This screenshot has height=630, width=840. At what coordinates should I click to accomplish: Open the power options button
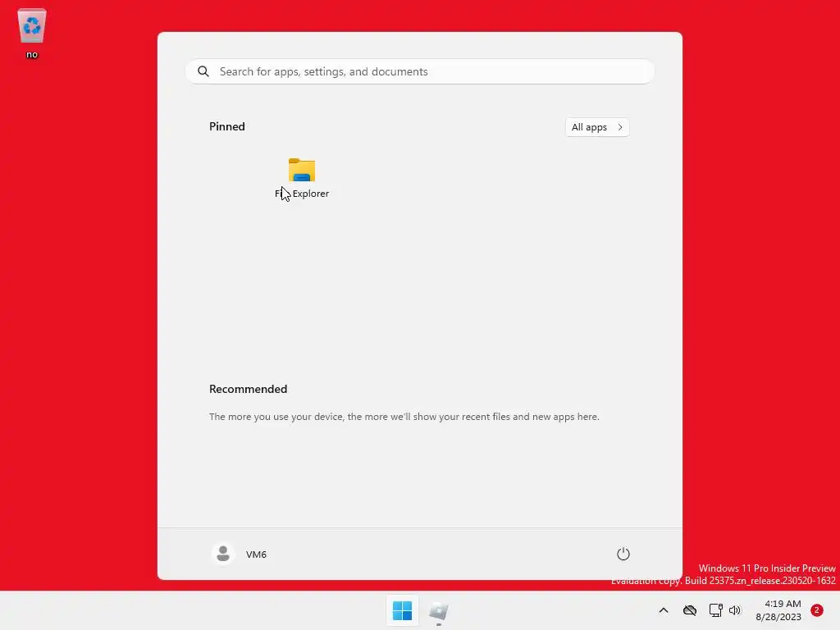tap(623, 554)
